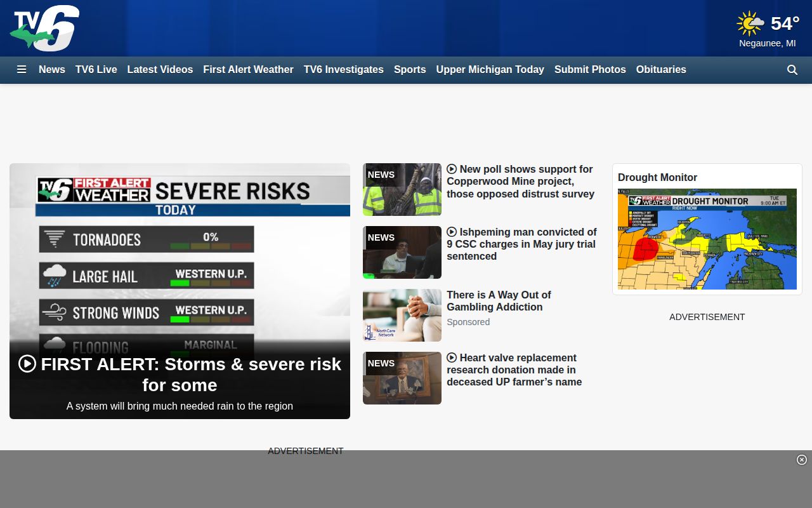Close the bottom advertisement banner

point(802,460)
